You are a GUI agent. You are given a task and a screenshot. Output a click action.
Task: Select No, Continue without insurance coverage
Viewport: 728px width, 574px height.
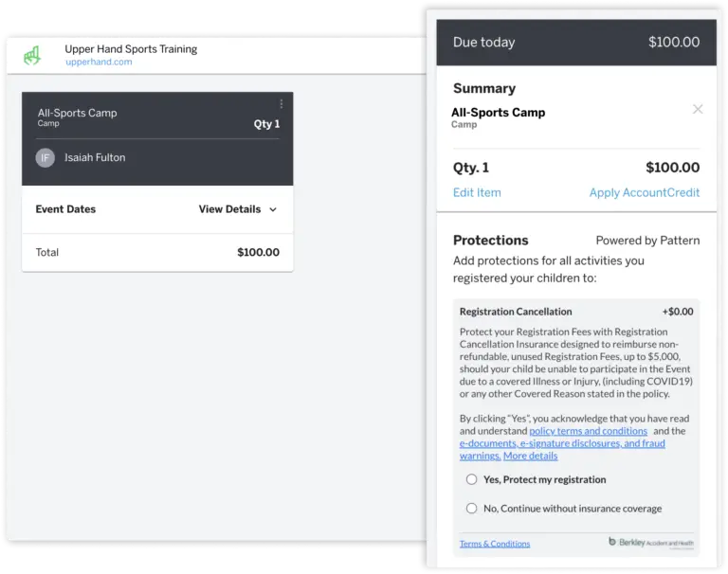pos(471,508)
